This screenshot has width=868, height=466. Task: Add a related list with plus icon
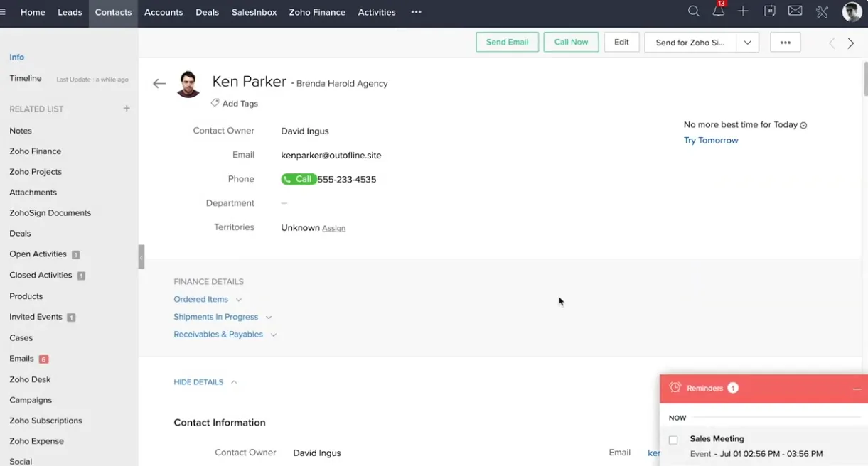(x=127, y=109)
